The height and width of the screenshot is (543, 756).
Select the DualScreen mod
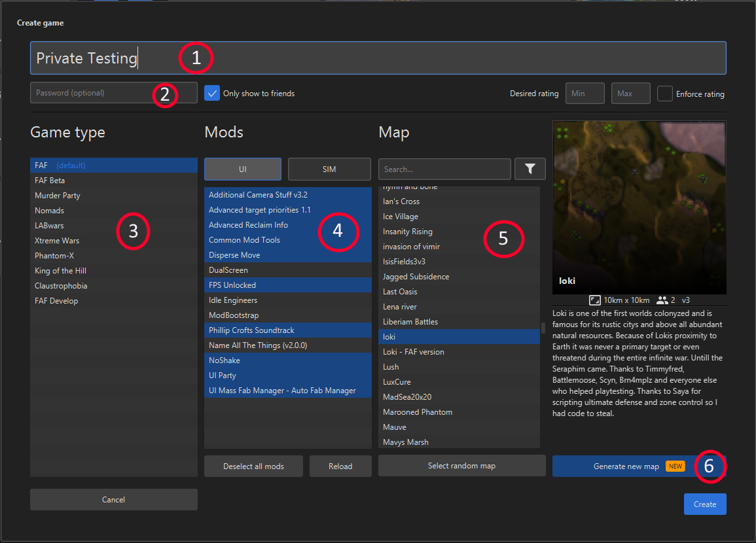pyautogui.click(x=288, y=270)
